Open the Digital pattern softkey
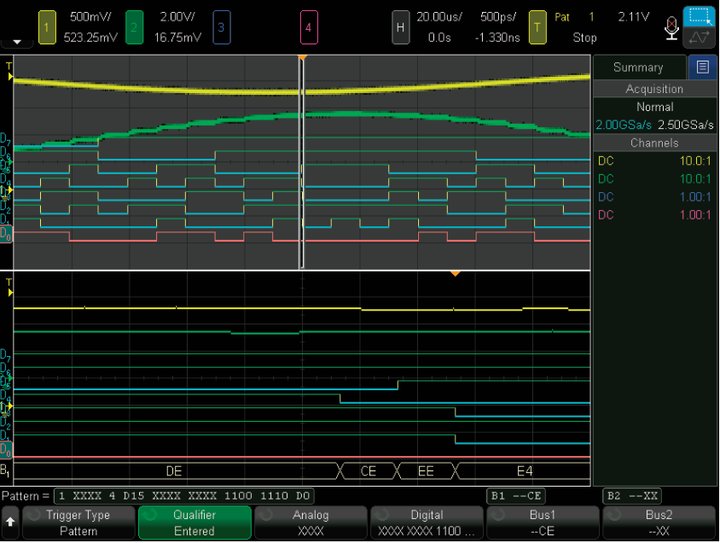This screenshot has height=543, width=720. pyautogui.click(x=427, y=523)
